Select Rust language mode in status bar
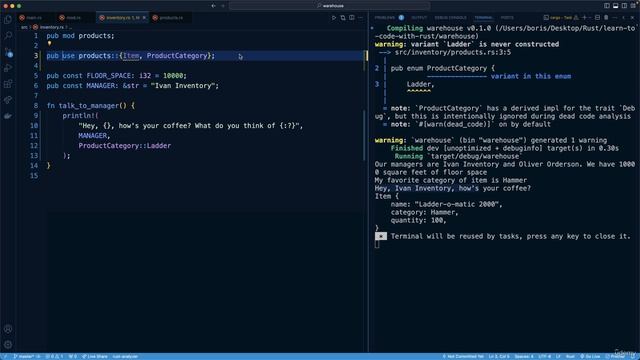Viewport: 640px width, 360px height. point(570,356)
